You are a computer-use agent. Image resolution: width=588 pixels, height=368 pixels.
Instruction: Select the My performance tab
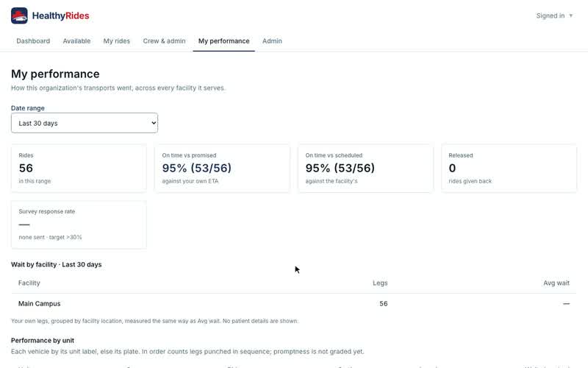pos(224,41)
